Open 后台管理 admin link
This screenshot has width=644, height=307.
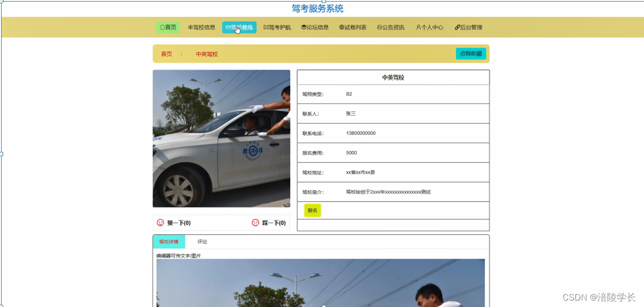click(x=468, y=27)
